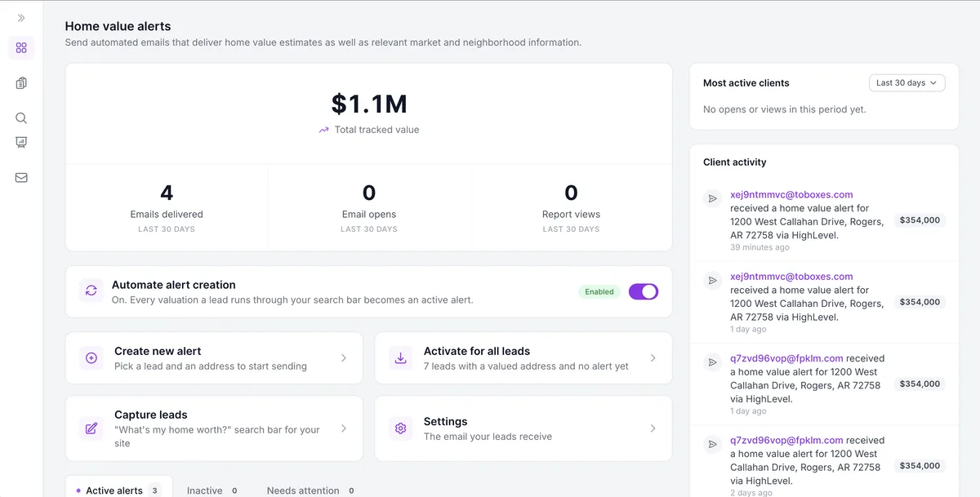Viewport: 980px width, 497px height.
Task: Click the Enabled status badge
Action: pyautogui.click(x=599, y=291)
